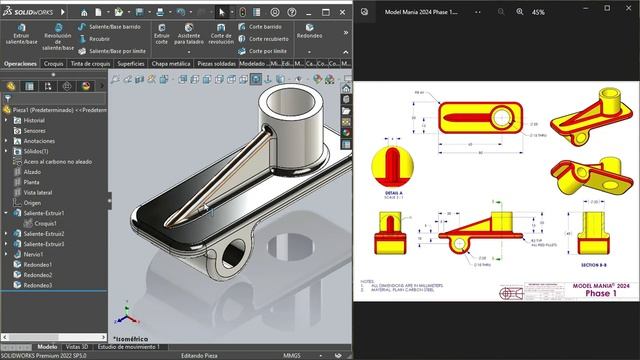This screenshot has width=640, height=360.
Task: Select the Corte recubierto tool
Action: click(263, 39)
